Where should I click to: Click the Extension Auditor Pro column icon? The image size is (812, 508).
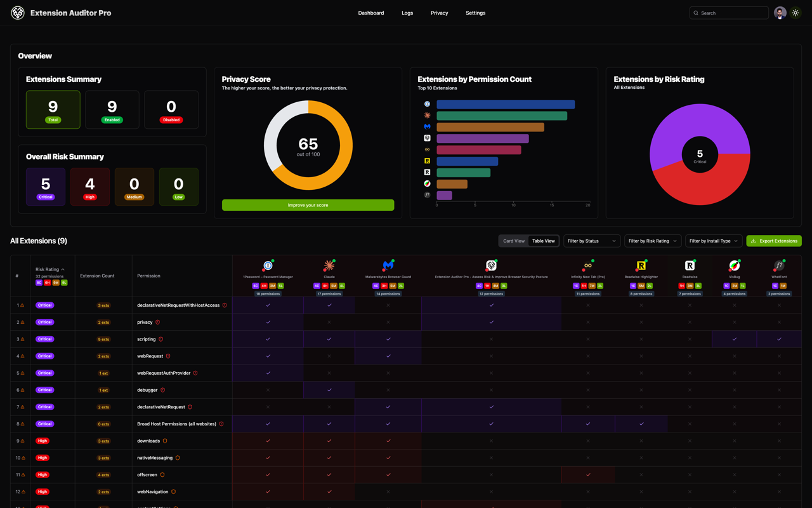[x=491, y=265]
